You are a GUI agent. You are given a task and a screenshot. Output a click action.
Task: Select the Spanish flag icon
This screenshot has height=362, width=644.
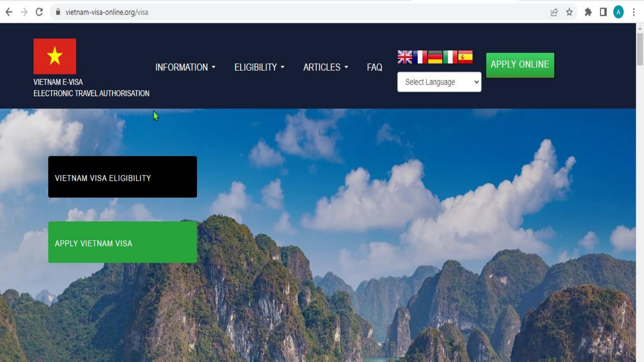[465, 56]
